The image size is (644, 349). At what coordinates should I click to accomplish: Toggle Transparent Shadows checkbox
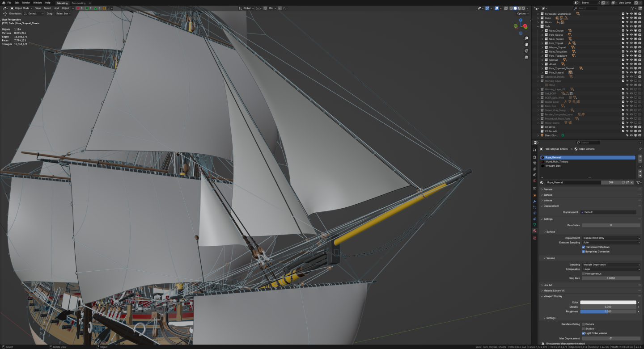pos(583,247)
